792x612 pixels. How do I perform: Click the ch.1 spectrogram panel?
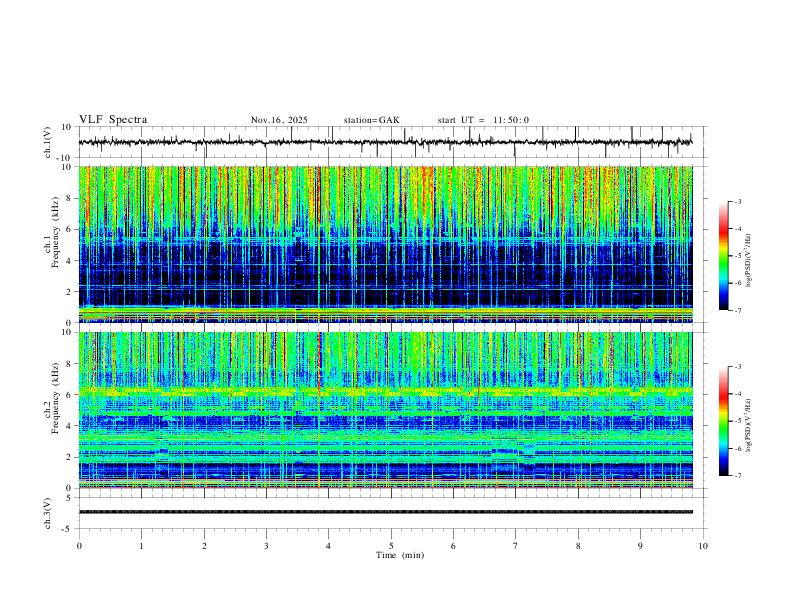coord(385,244)
